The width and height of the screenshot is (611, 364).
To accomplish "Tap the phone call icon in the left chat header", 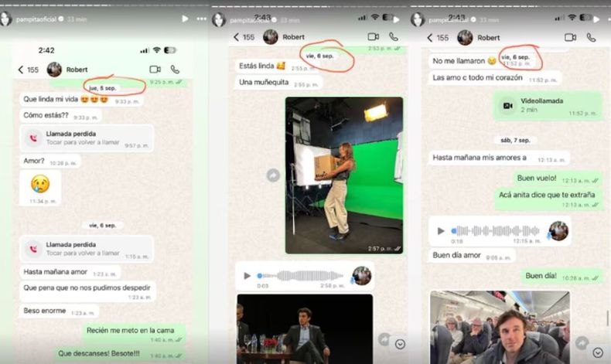I will coord(175,70).
